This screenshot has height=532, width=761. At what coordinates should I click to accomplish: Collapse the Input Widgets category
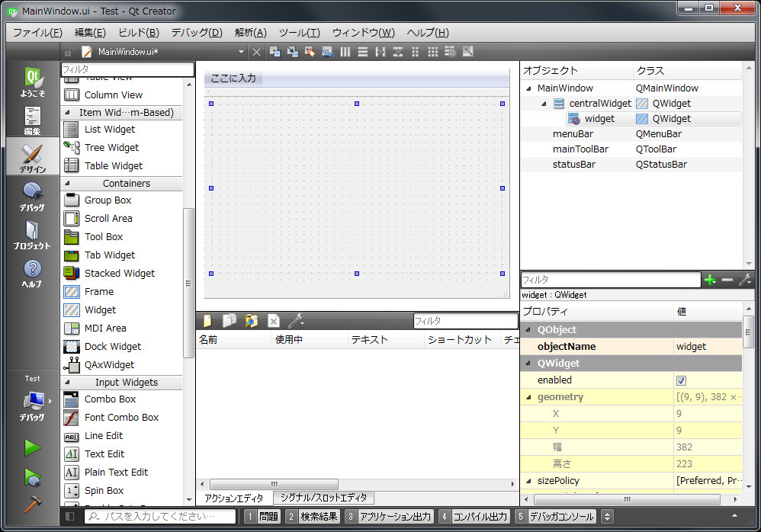[x=67, y=382]
